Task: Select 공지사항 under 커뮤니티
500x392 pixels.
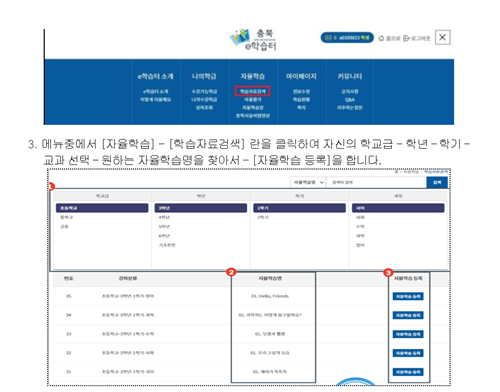Action: coord(350,91)
